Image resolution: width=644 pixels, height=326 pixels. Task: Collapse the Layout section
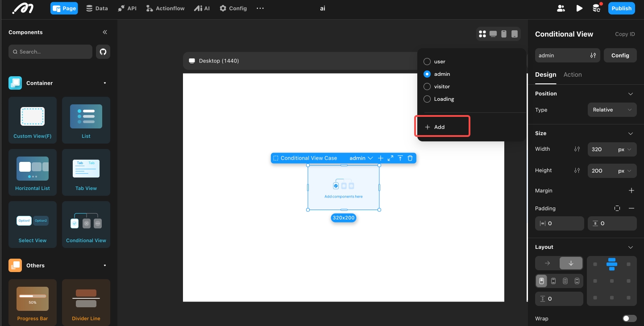tap(631, 247)
